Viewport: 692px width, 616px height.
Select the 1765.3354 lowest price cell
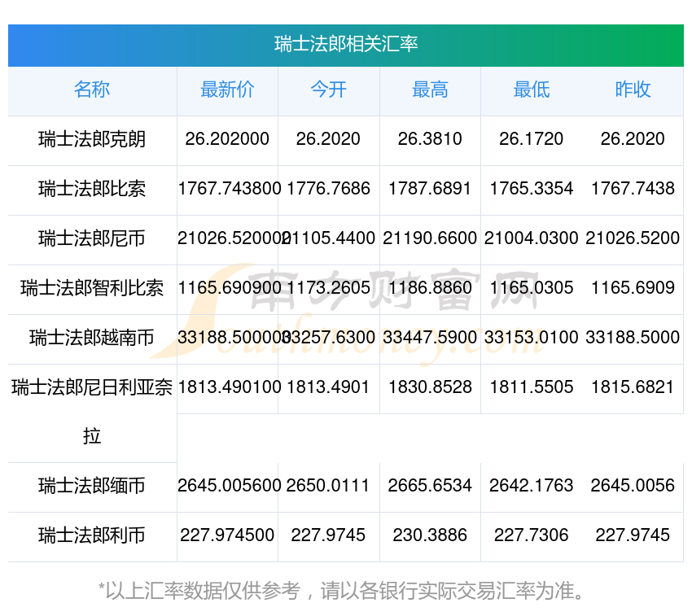pos(531,189)
